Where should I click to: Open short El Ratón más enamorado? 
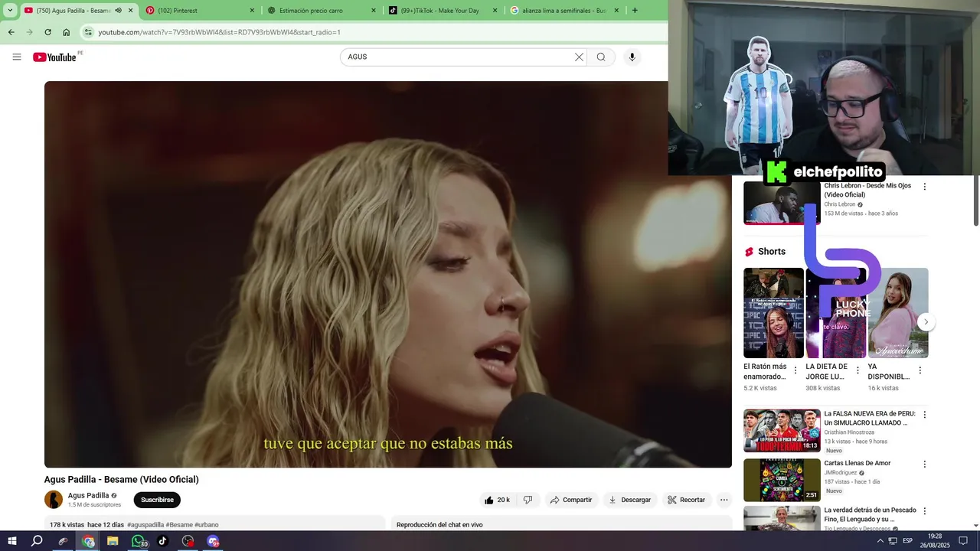coord(773,312)
